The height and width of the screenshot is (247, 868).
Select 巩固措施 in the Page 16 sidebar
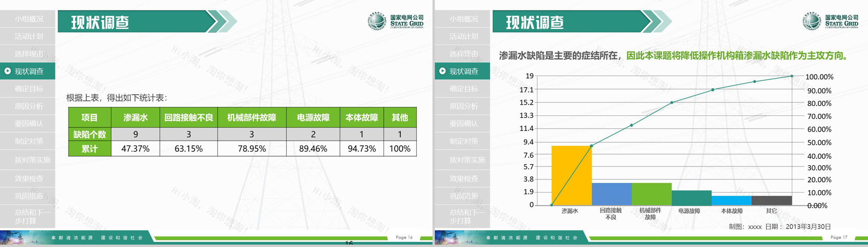29,196
